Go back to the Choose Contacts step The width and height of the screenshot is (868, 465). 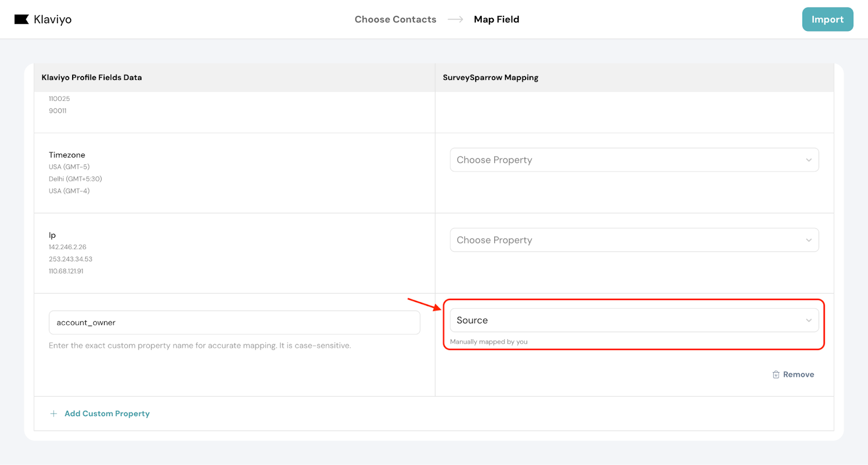click(395, 20)
